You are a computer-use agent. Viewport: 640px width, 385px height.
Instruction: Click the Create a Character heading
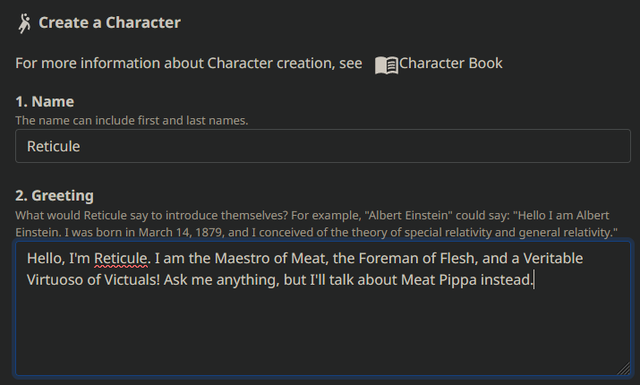(x=109, y=22)
